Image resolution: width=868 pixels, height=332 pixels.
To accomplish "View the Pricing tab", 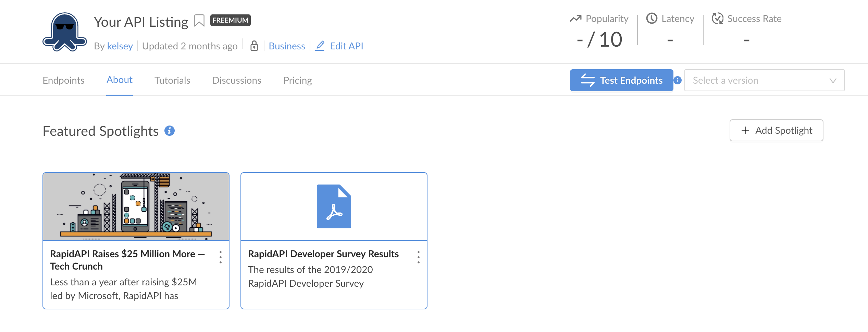I will coord(298,80).
